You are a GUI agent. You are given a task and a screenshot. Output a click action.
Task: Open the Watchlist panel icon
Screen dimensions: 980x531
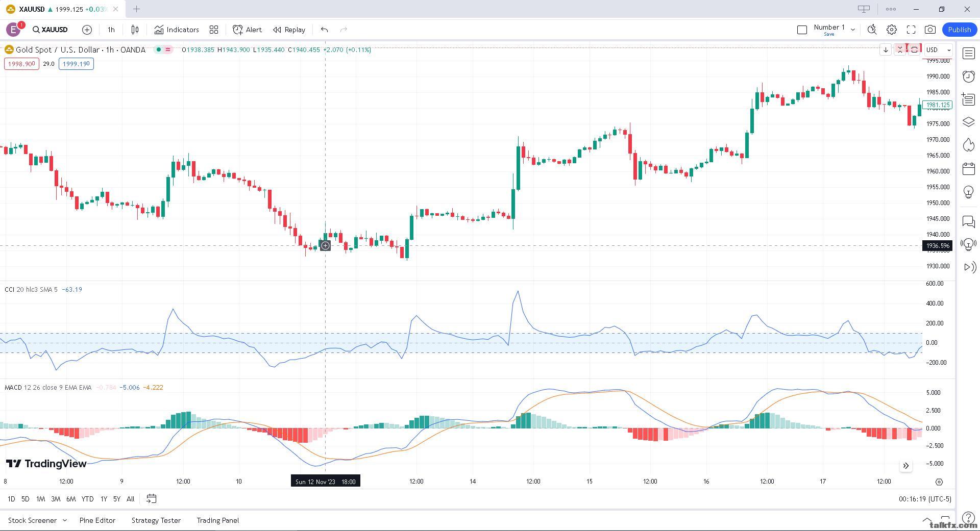tap(968, 53)
